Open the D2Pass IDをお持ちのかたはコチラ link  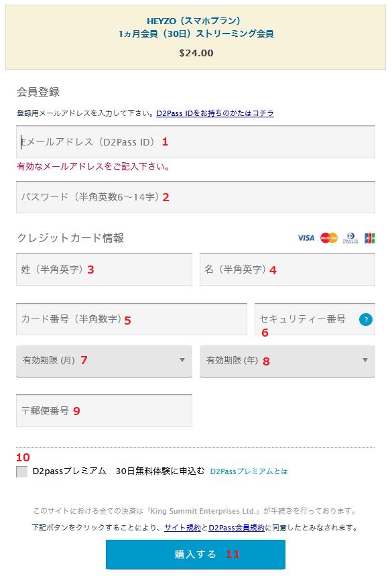tap(215, 113)
